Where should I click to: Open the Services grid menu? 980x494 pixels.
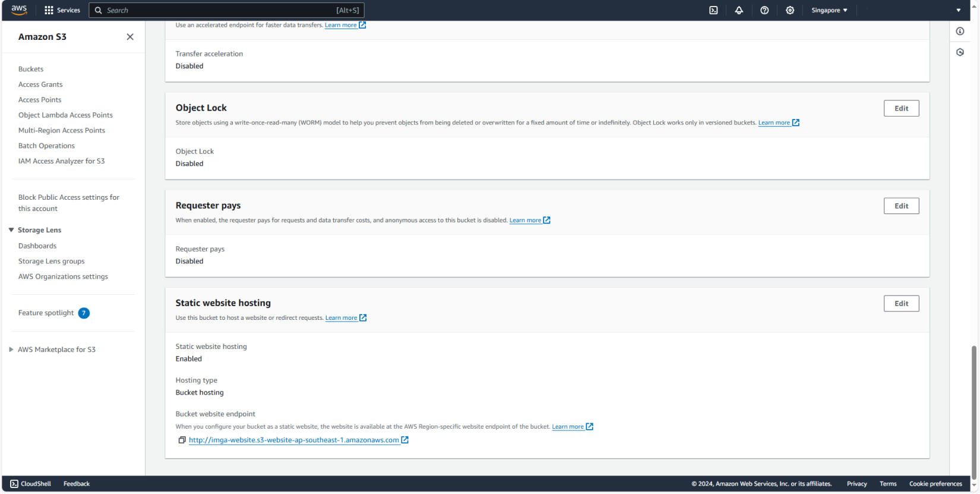[62, 10]
